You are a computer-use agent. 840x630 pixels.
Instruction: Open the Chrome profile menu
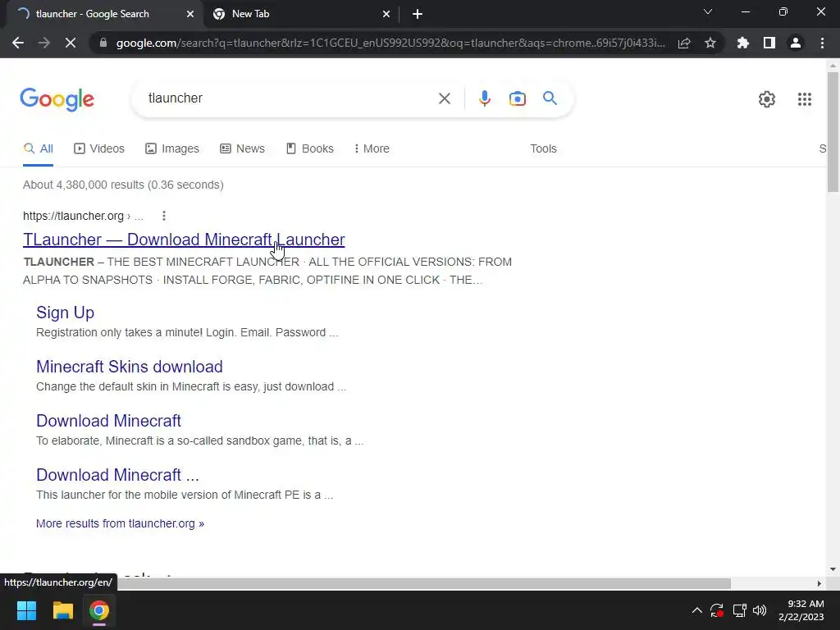[796, 43]
